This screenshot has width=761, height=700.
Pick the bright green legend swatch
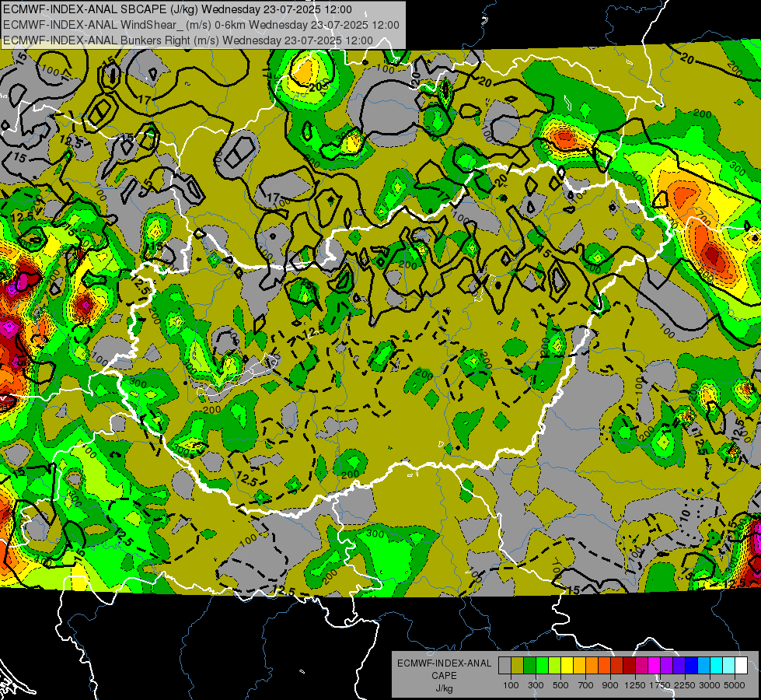point(542,665)
